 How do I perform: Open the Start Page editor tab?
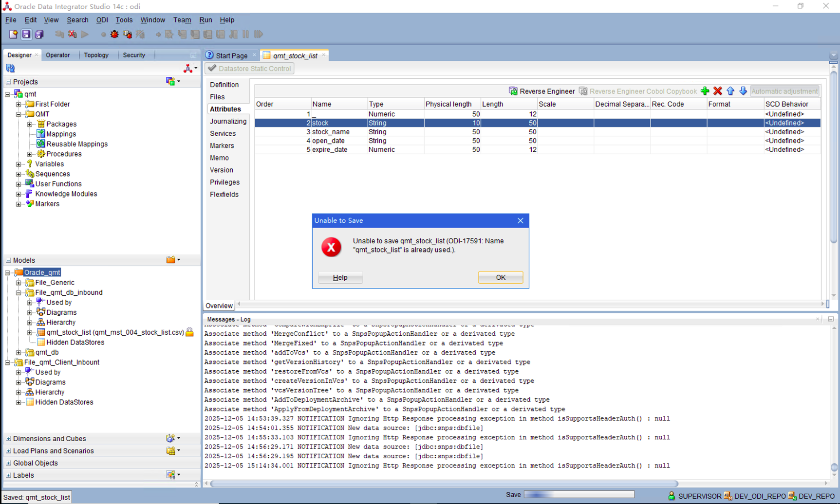(232, 55)
